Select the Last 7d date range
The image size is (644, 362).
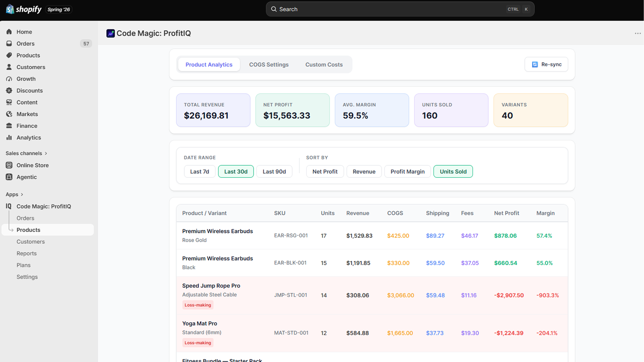click(200, 171)
